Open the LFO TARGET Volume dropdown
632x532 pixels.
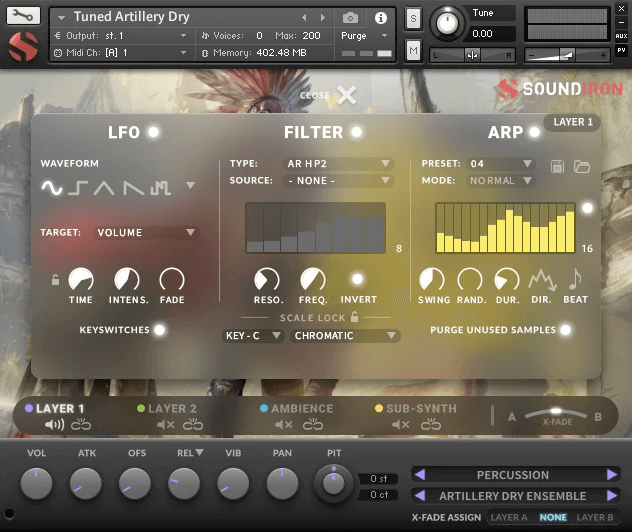point(146,233)
